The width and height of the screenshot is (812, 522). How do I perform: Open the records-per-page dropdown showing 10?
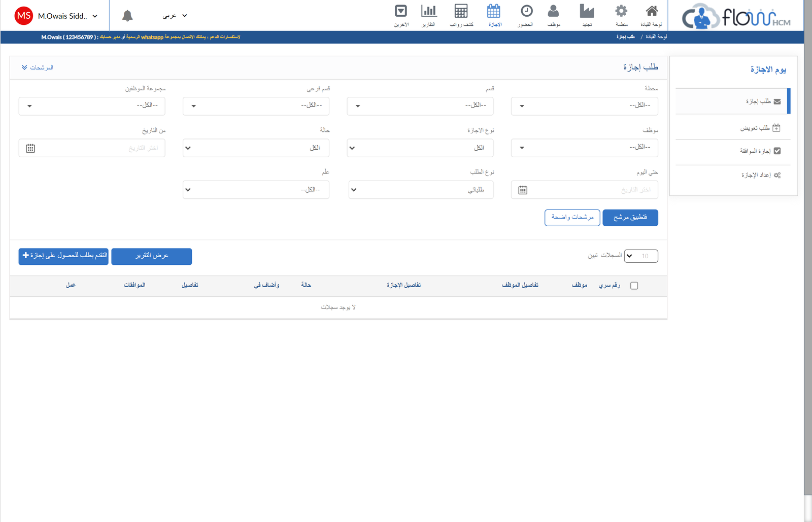click(x=640, y=256)
